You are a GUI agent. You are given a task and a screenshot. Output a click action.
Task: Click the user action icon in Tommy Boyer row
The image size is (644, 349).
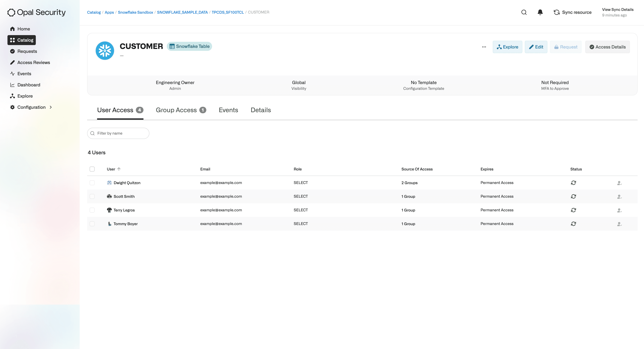pos(619,224)
